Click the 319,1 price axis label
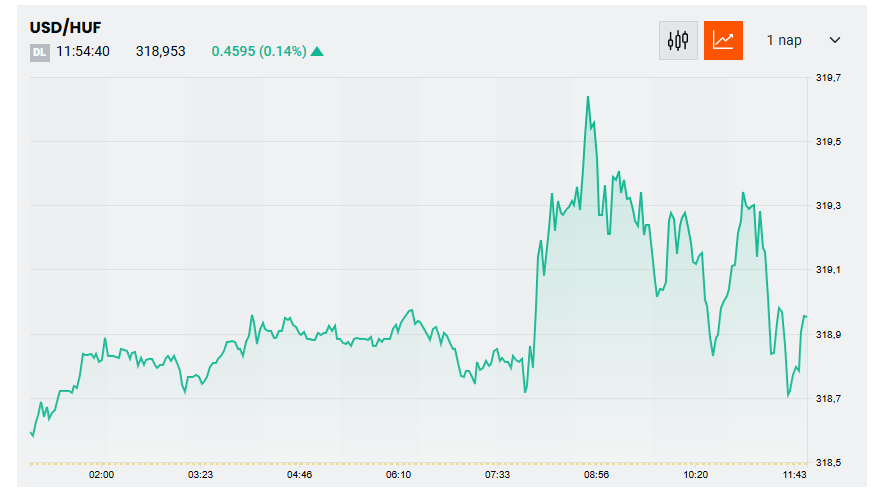This screenshot has width=887, height=491. click(829, 270)
